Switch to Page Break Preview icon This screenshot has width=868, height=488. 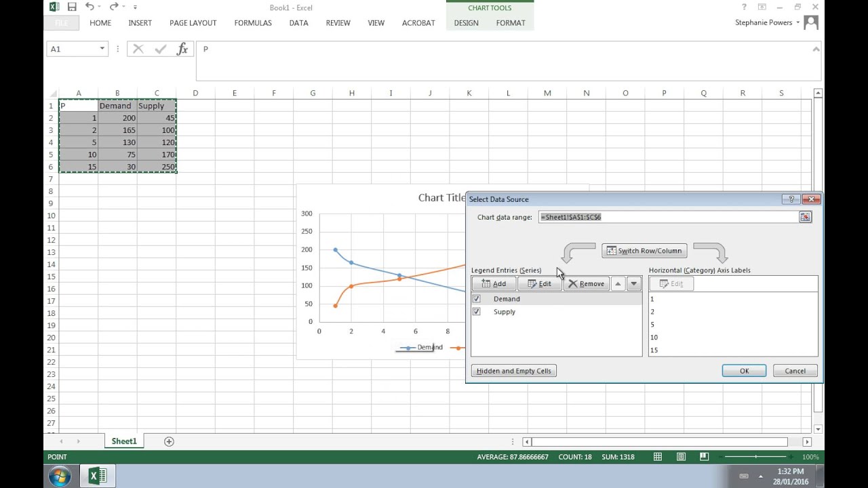pyautogui.click(x=704, y=457)
